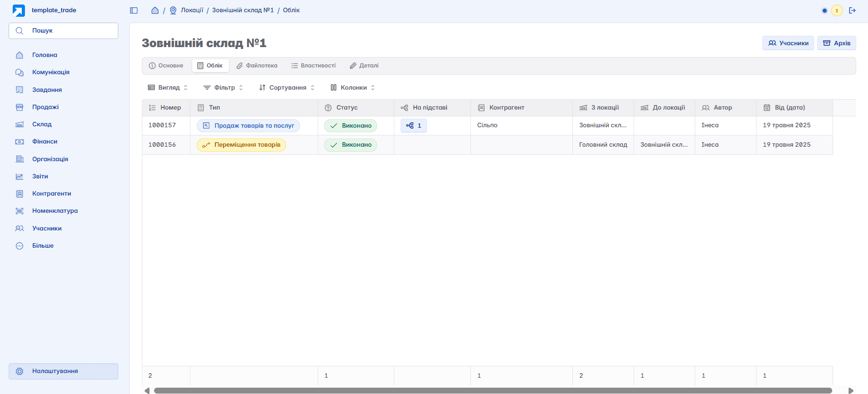Switch to the Файлотека tab
Screen dimensions: 868x394
[257, 66]
